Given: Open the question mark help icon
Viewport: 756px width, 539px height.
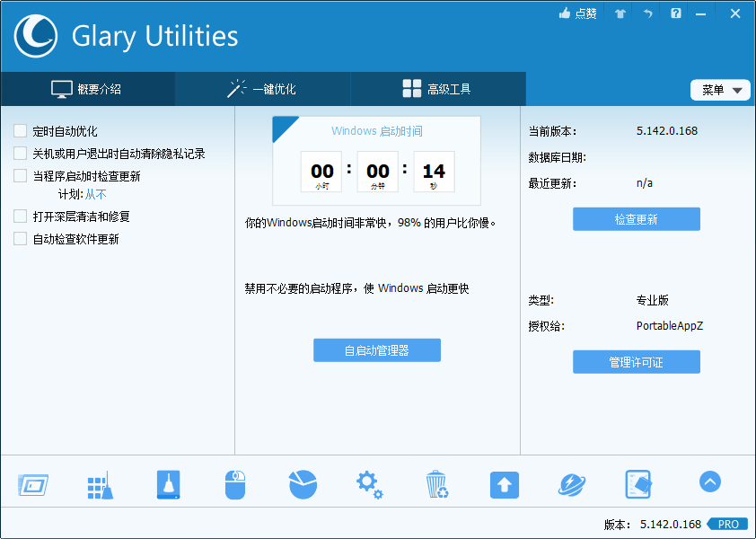Looking at the screenshot, I should coord(675,13).
